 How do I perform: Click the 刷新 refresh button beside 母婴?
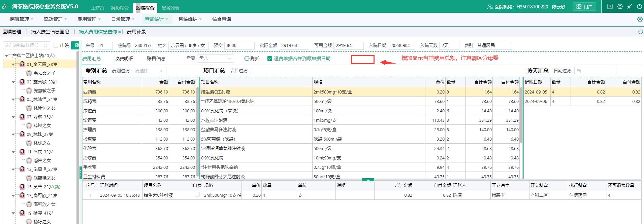(252, 59)
